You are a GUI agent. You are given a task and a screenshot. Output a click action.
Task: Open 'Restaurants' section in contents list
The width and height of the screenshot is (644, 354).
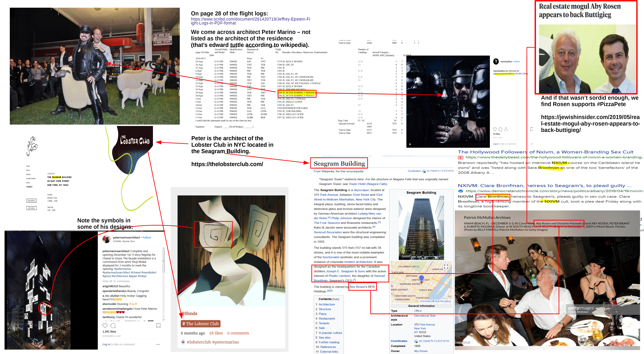point(327,319)
